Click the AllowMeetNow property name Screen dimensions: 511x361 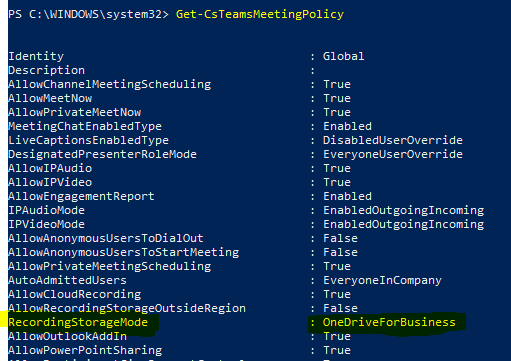tap(50, 98)
